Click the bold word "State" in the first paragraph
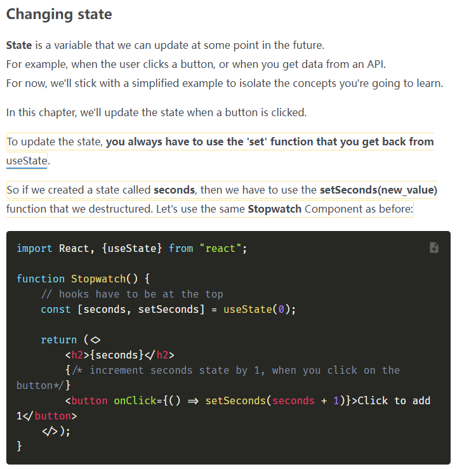Viewport: 476px width, 469px height. coord(19,46)
